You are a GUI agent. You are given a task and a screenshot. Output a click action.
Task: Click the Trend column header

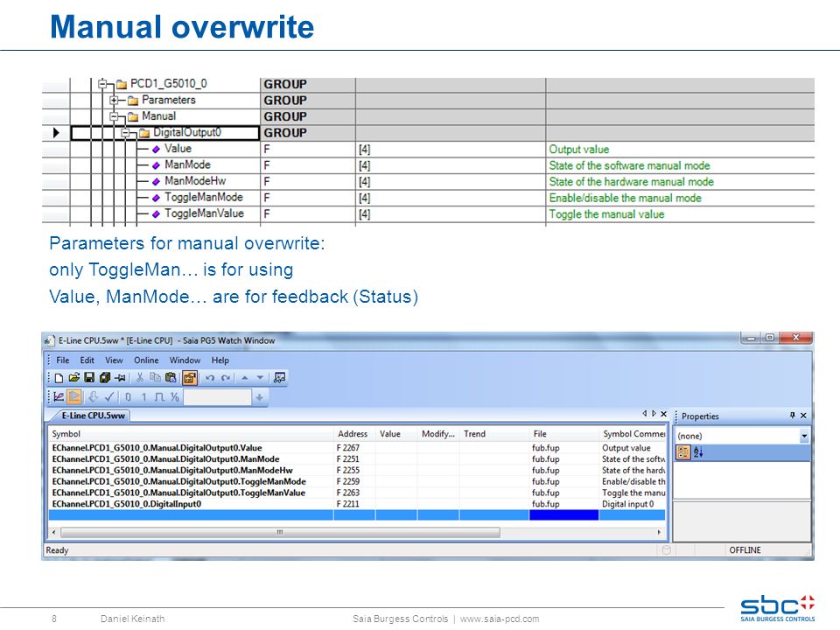coord(493,434)
